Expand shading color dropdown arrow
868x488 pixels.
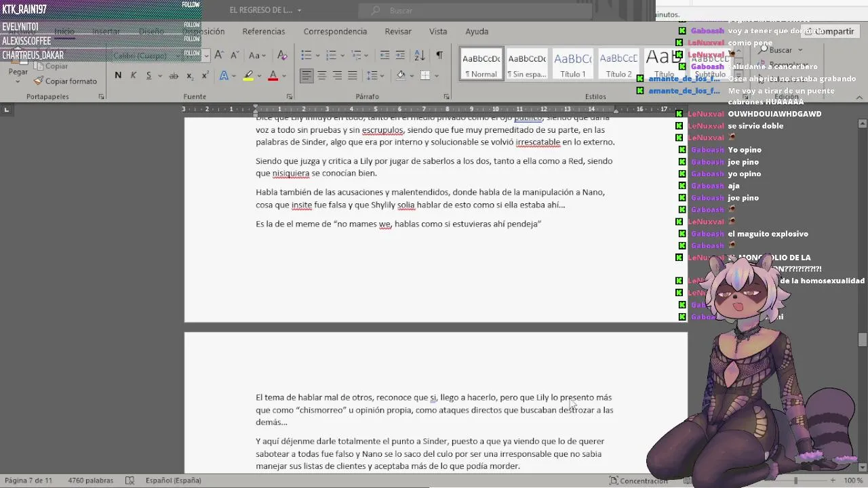pos(411,76)
